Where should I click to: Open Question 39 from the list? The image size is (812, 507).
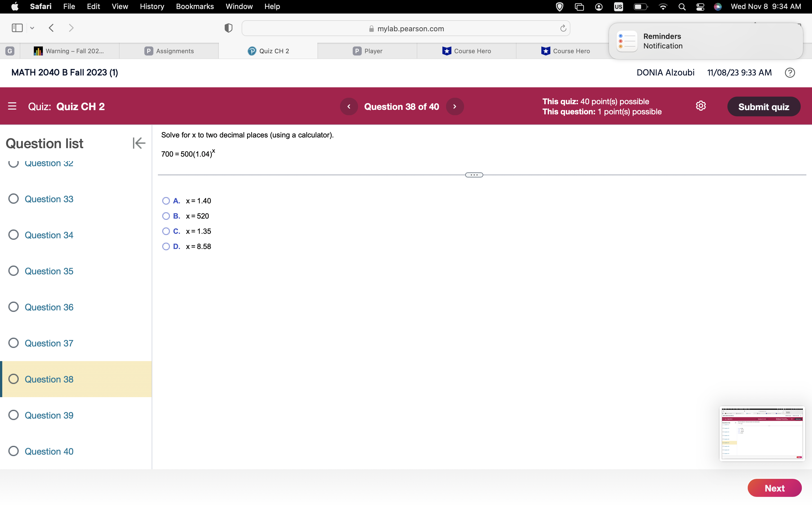[49, 415]
